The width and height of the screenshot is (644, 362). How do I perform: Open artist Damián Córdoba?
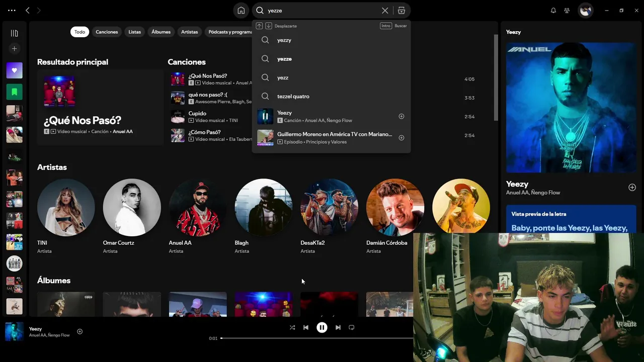point(395,207)
